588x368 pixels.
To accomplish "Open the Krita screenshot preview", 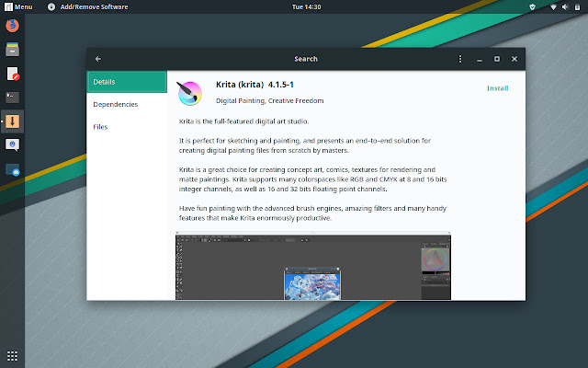I will point(313,266).
